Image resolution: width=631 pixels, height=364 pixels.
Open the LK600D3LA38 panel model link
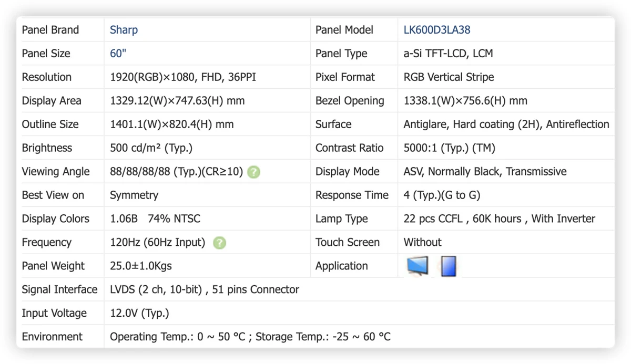click(437, 30)
